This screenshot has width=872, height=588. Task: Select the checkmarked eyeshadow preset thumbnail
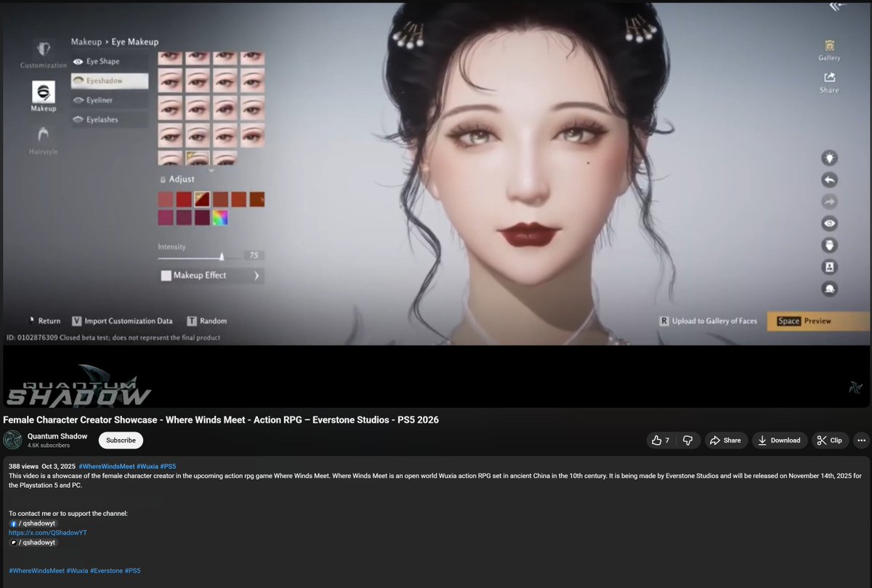(197, 158)
